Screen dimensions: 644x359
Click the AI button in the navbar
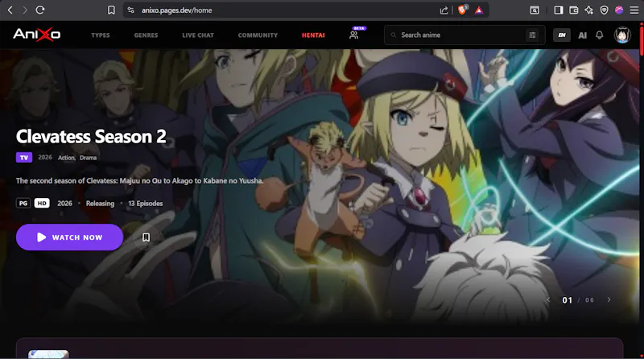tap(582, 35)
